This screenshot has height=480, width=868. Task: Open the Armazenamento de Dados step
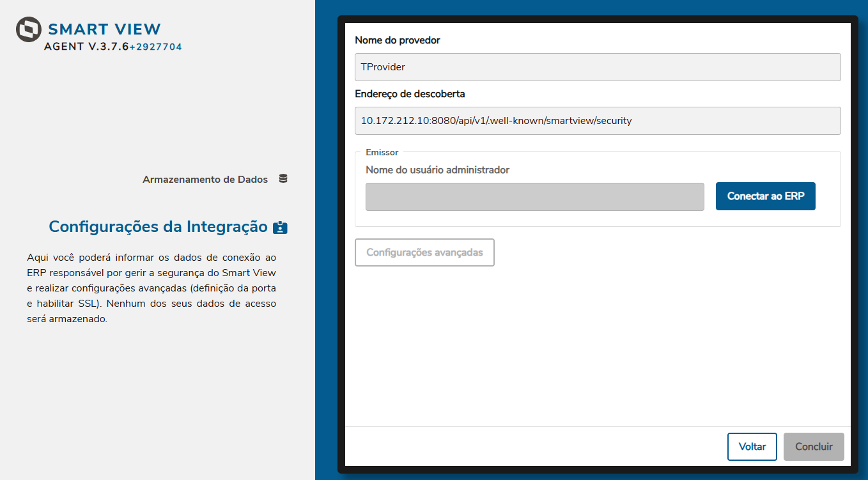(205, 180)
